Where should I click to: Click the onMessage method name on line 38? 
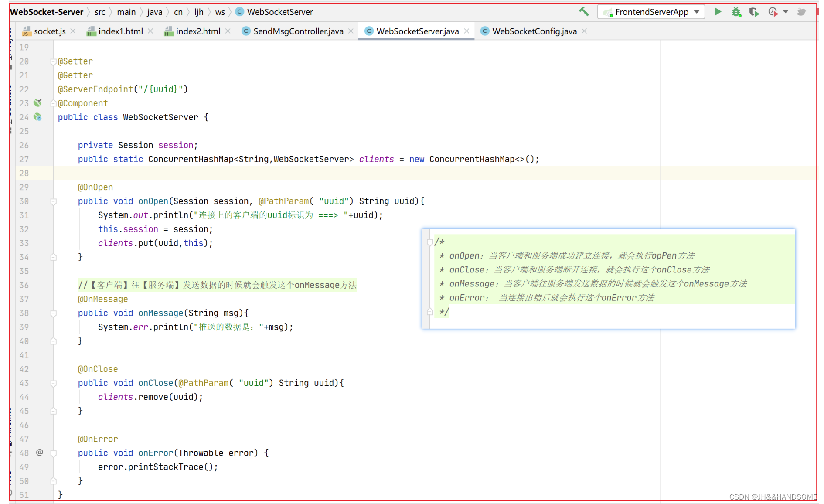[x=161, y=313]
